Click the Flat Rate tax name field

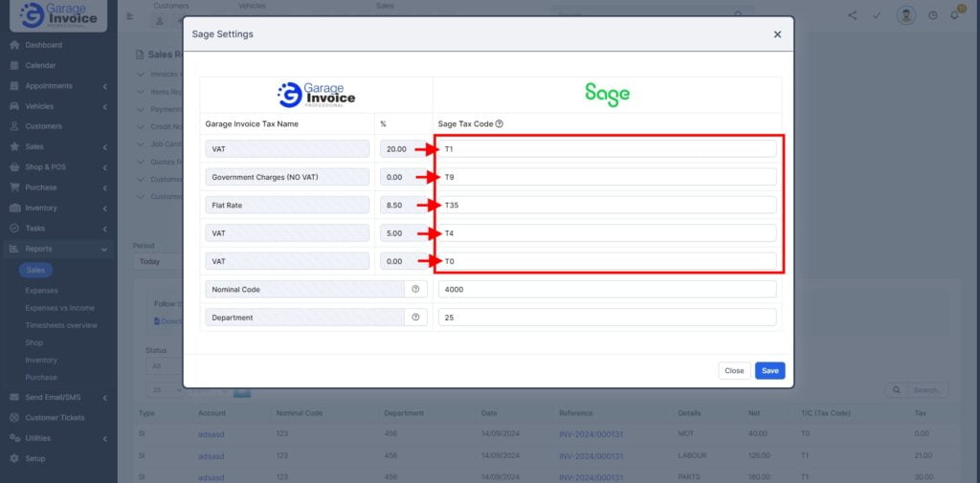(x=287, y=205)
